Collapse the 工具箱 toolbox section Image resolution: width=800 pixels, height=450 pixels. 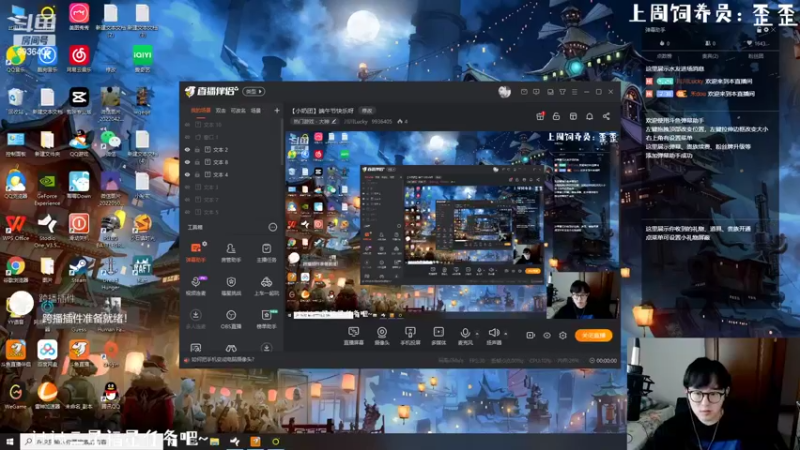[x=273, y=227]
